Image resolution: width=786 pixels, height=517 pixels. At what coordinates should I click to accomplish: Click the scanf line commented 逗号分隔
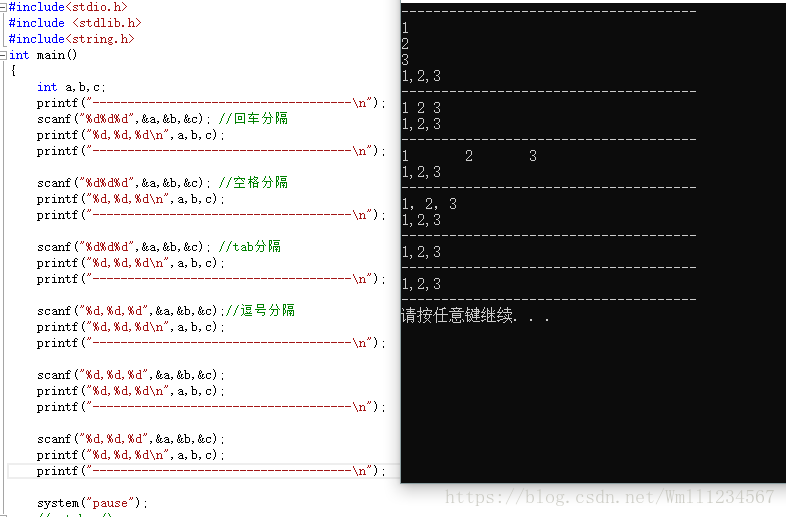point(166,311)
